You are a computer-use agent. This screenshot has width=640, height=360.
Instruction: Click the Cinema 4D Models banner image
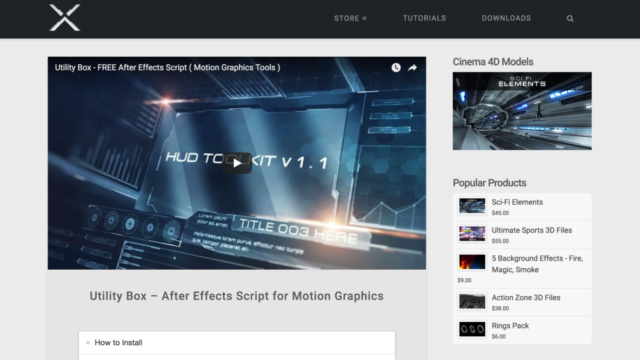[x=522, y=111]
